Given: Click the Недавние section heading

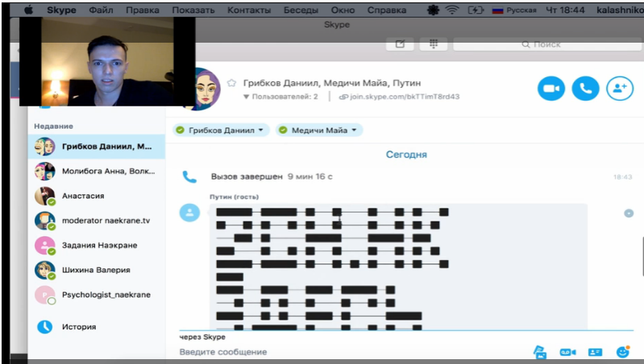Looking at the screenshot, I should [53, 126].
